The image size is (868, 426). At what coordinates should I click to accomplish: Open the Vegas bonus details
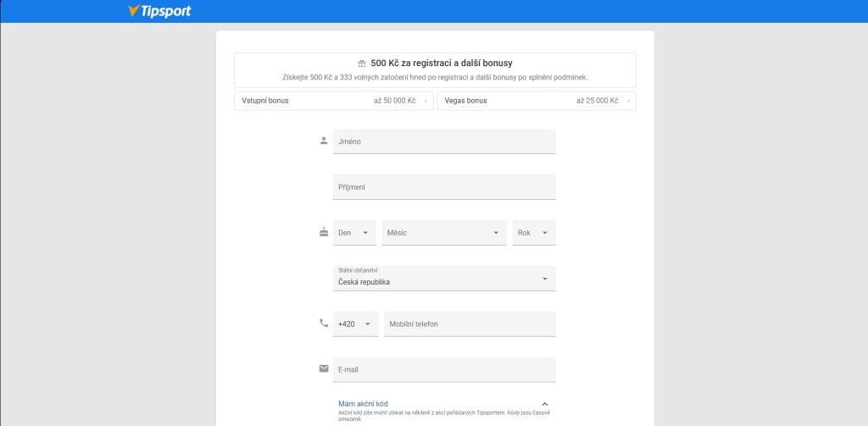pyautogui.click(x=535, y=101)
